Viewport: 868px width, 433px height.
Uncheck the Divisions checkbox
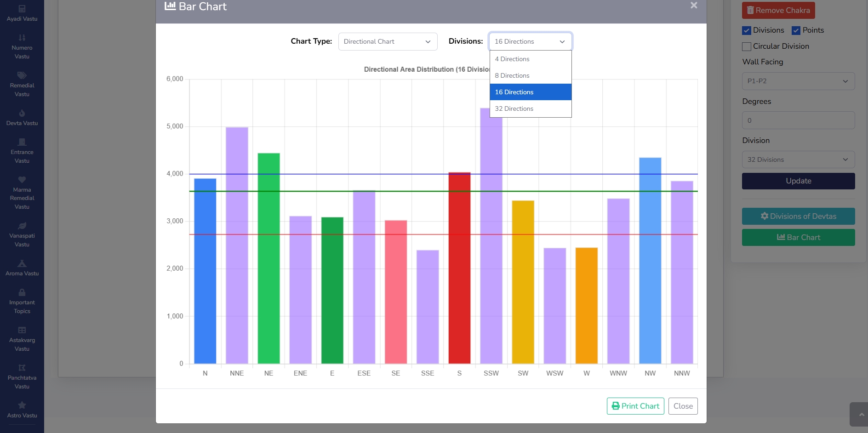click(747, 31)
